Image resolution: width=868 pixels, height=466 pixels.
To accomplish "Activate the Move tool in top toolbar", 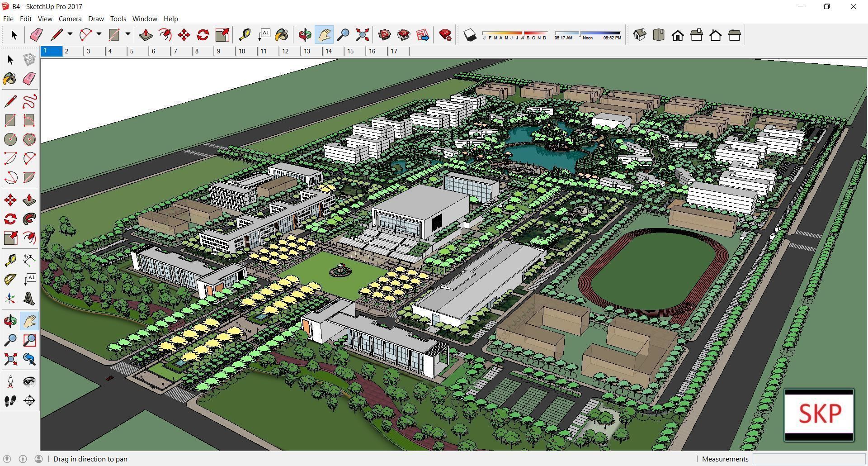I will pos(184,35).
